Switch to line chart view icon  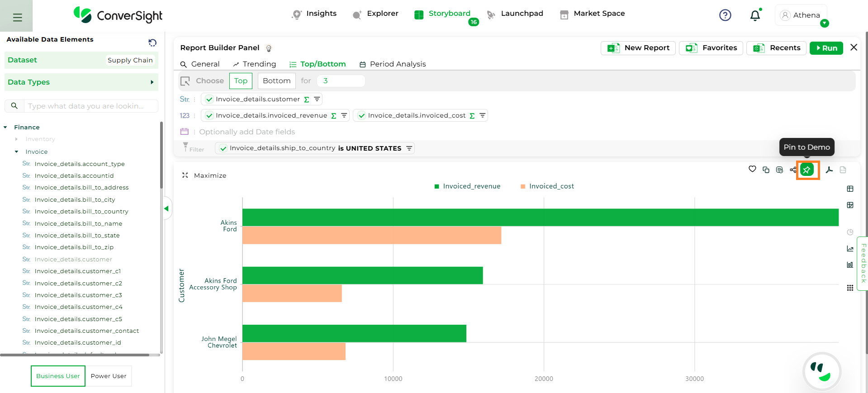pos(850,249)
